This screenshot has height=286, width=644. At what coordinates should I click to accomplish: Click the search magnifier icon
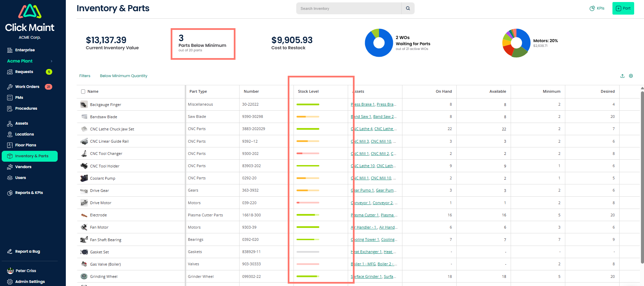point(408,8)
